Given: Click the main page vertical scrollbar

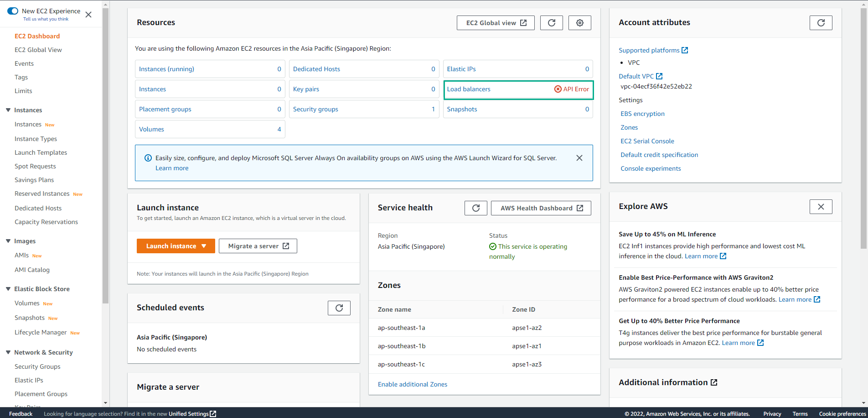Looking at the screenshot, I should click(863, 128).
